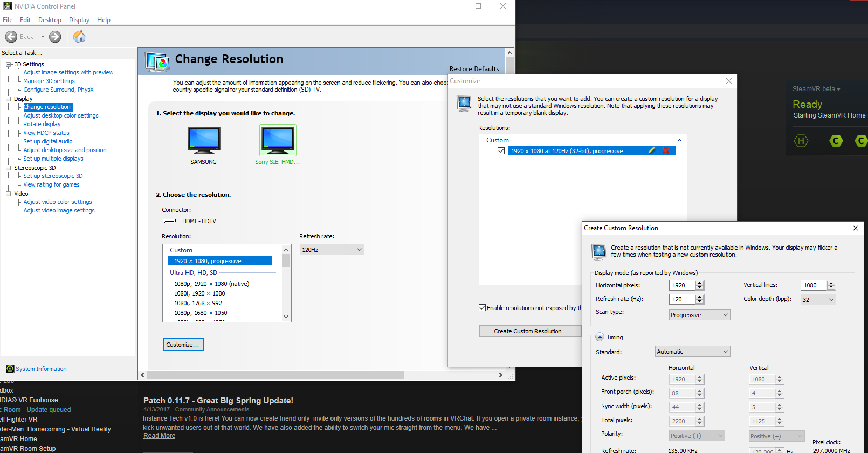The width and height of the screenshot is (868, 453).
Task: Open the File menu
Action: click(x=8, y=20)
